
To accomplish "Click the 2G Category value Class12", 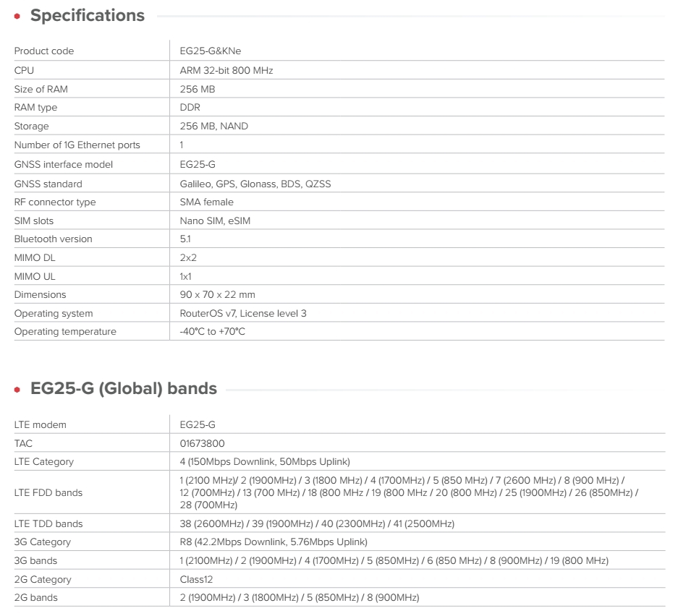I will [x=198, y=579].
